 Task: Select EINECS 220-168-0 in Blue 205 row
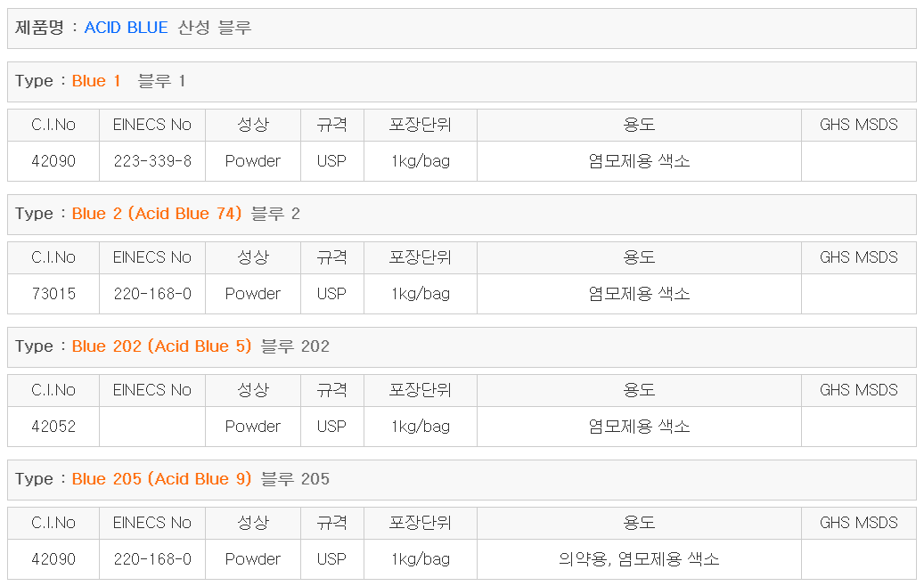point(152,559)
